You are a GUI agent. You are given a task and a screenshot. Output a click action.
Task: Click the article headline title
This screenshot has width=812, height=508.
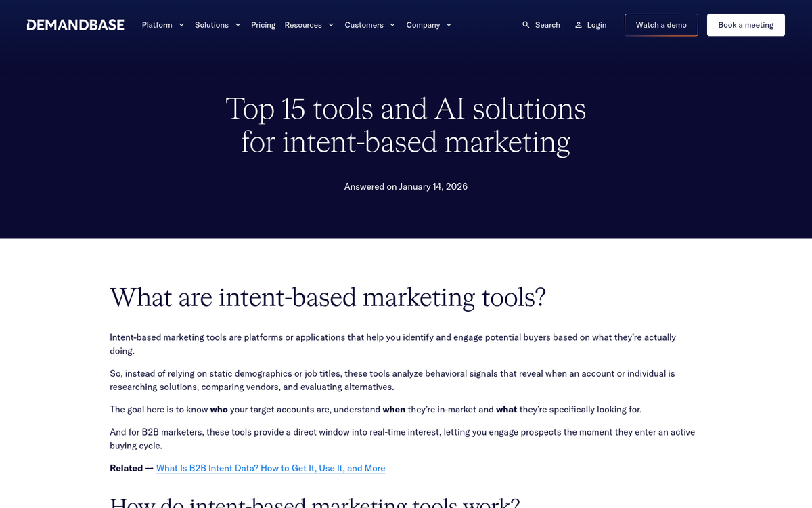[x=405, y=125]
